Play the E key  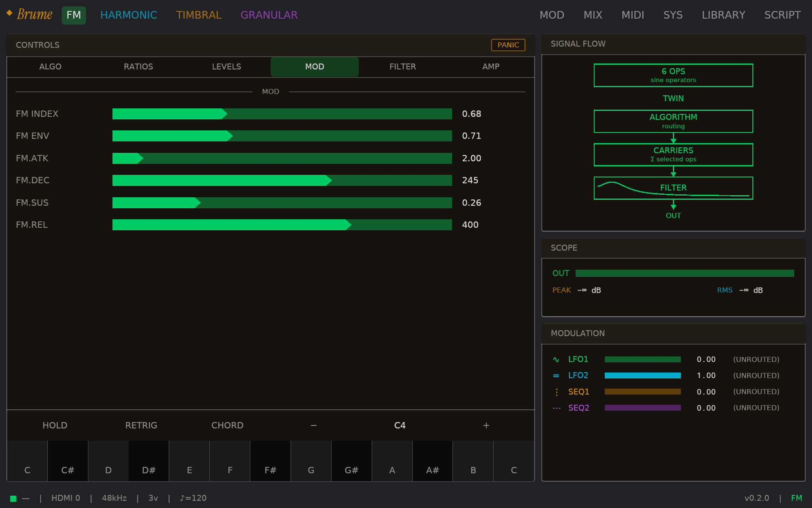click(x=189, y=461)
